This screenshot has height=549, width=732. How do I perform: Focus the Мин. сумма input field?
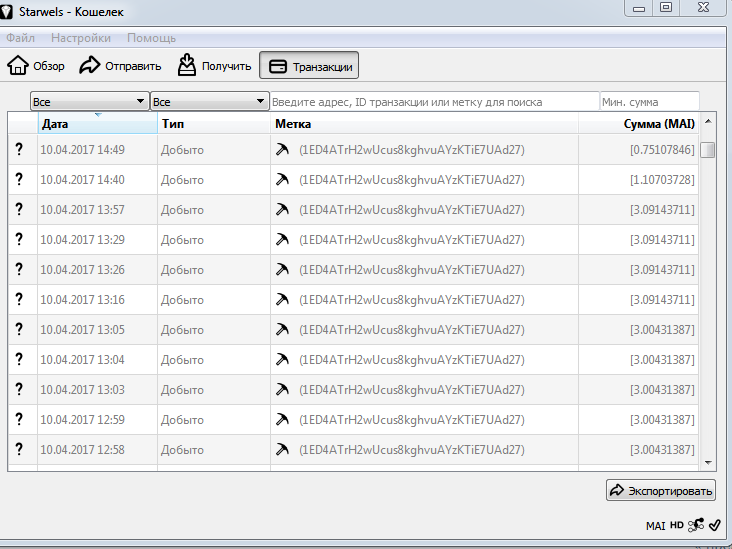(649, 102)
